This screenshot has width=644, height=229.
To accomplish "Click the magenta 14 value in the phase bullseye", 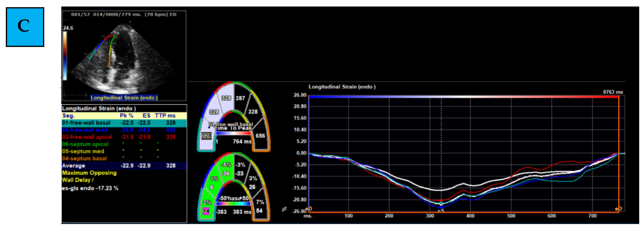I will tap(206, 211).
